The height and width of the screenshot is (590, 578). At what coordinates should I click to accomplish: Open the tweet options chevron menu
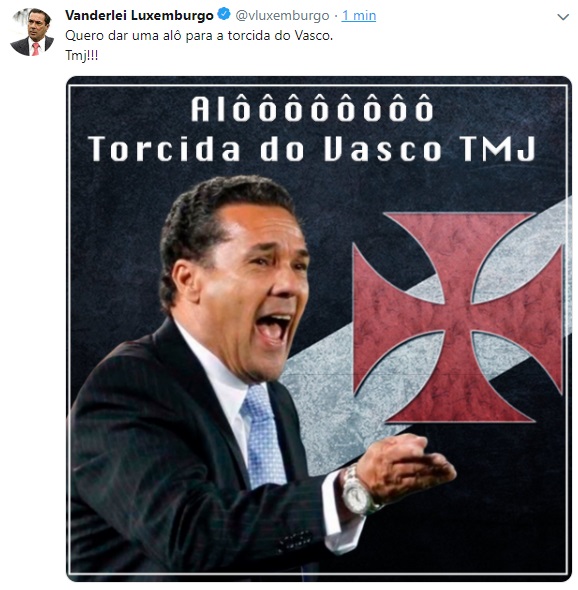click(x=563, y=17)
